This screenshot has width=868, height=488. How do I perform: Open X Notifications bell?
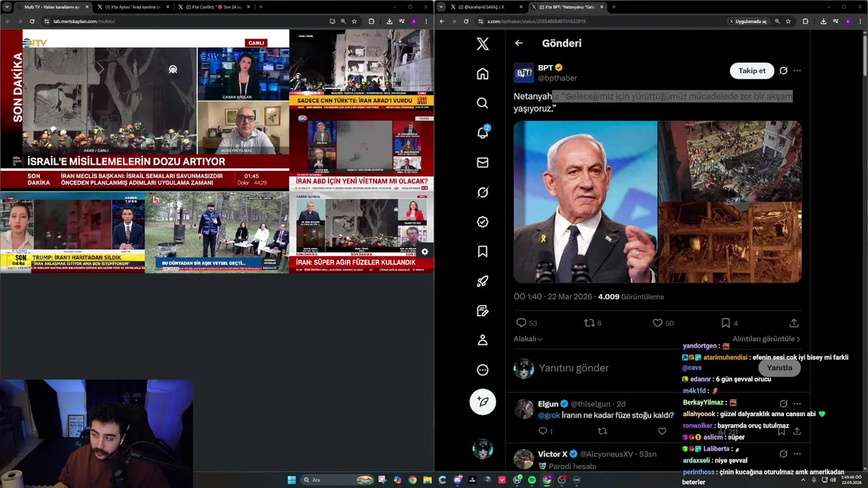pos(482,132)
